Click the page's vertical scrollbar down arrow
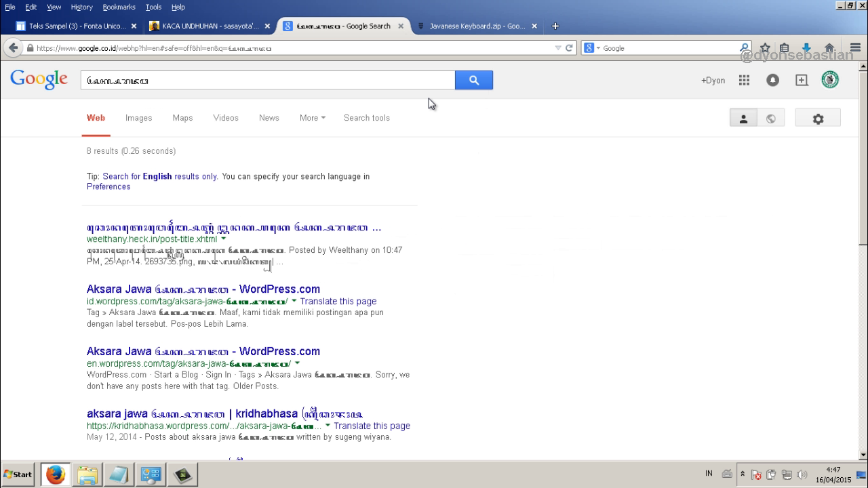 click(863, 455)
